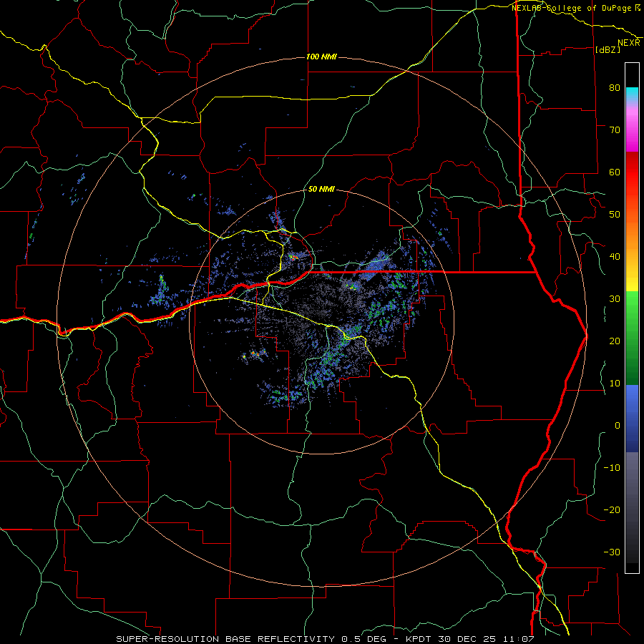This screenshot has height=644, width=644.
Task: Click the '-30' value on the dBZ scale
Action: pyautogui.click(x=612, y=552)
